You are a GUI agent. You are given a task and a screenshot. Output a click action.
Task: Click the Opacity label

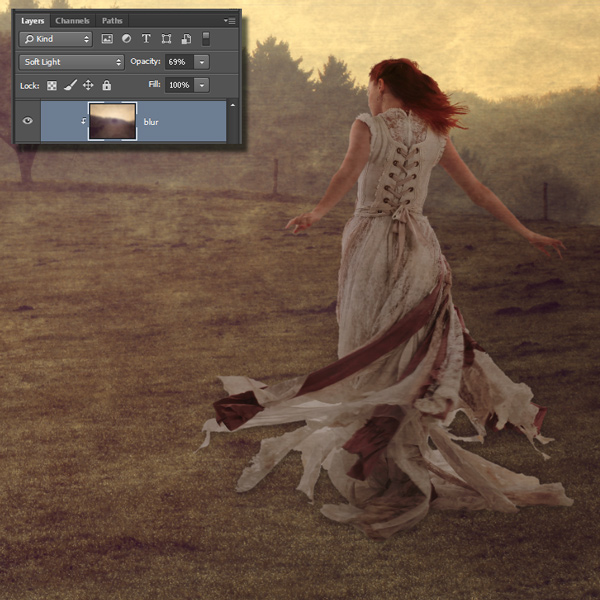click(x=145, y=62)
